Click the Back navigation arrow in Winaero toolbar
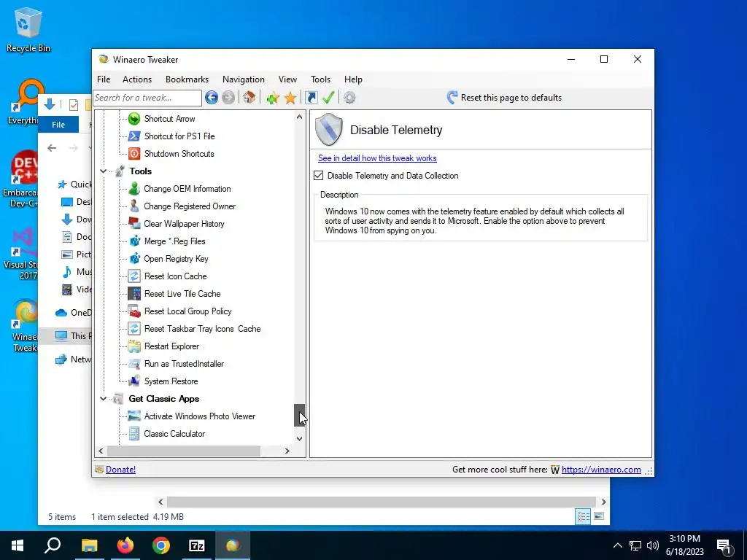The image size is (747, 560). (x=212, y=98)
